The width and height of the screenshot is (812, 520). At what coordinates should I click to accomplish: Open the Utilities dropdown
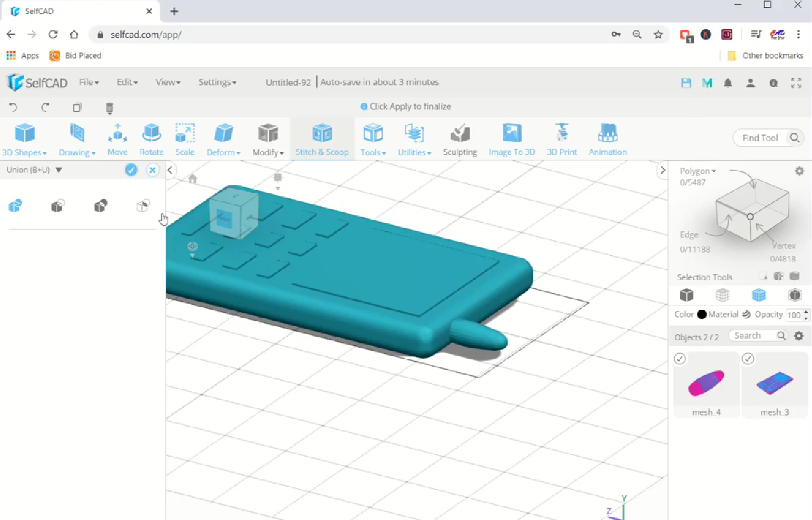[x=415, y=140]
